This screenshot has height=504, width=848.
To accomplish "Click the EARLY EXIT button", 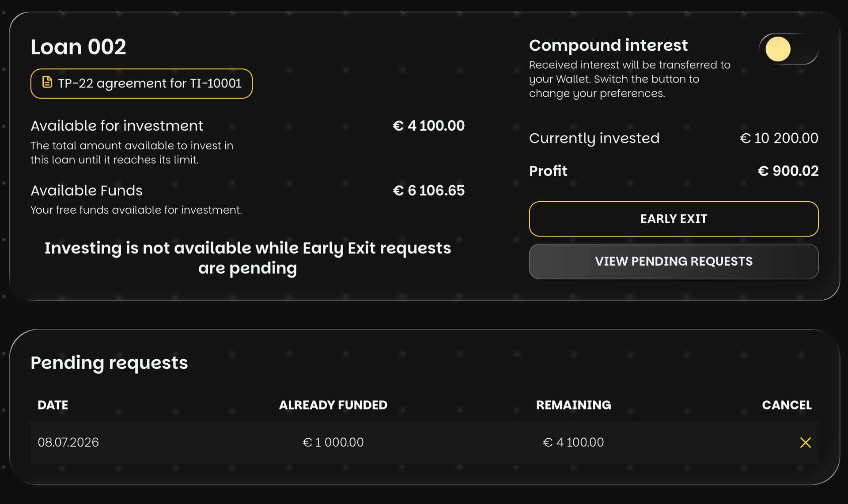I will 674,219.
